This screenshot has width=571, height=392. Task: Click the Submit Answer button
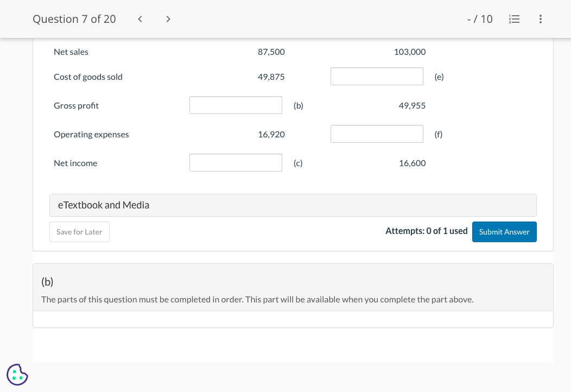coord(504,231)
